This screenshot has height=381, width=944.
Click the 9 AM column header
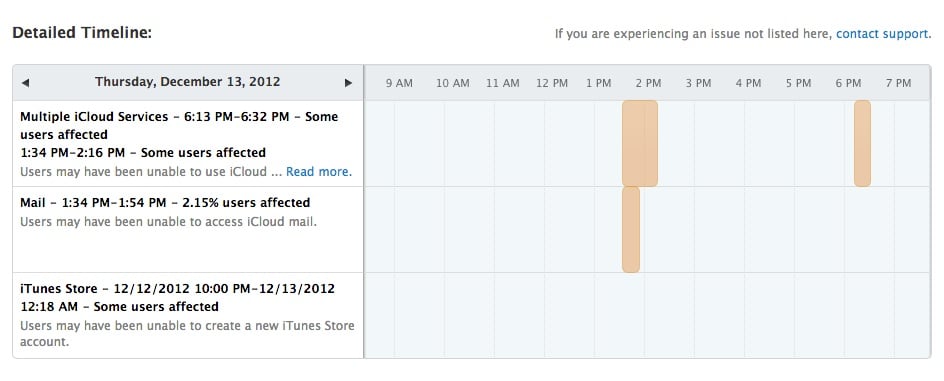[399, 83]
